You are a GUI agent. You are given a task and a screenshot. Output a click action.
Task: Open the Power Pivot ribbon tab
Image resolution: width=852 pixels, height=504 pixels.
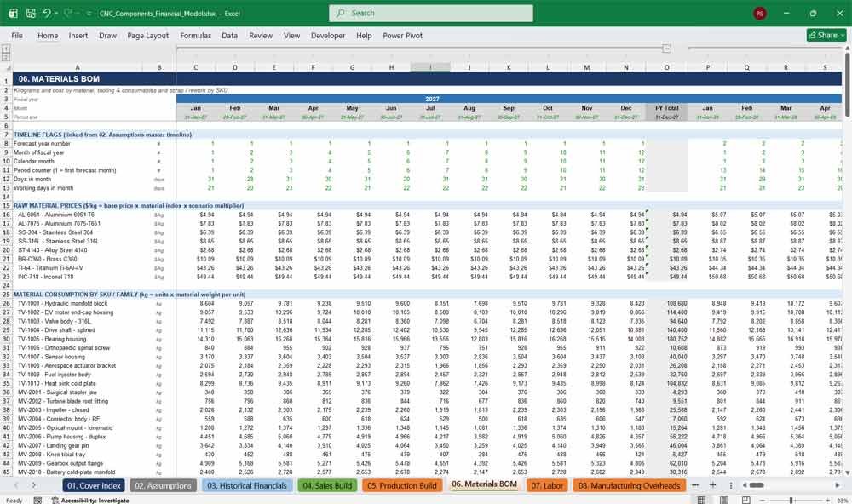pos(402,35)
